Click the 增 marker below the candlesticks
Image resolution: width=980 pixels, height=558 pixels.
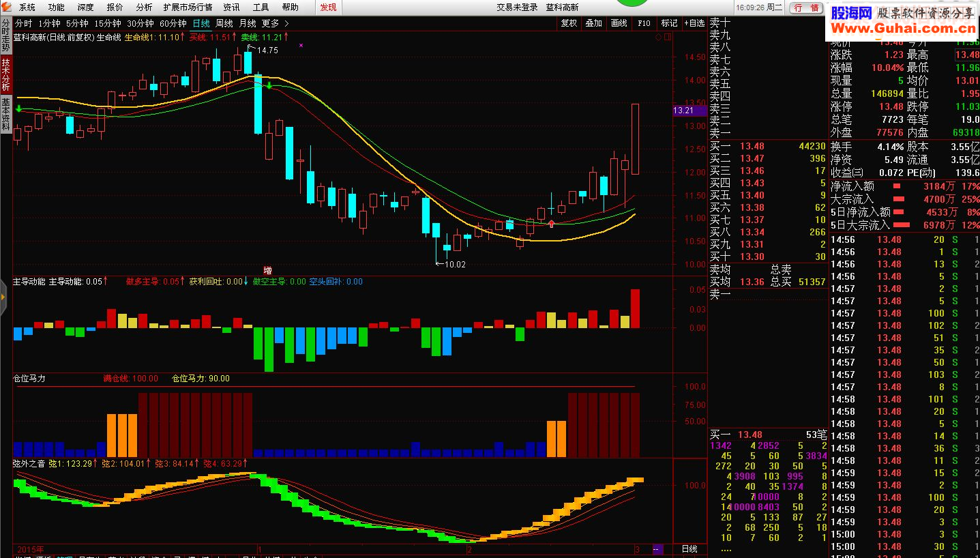[x=268, y=270]
